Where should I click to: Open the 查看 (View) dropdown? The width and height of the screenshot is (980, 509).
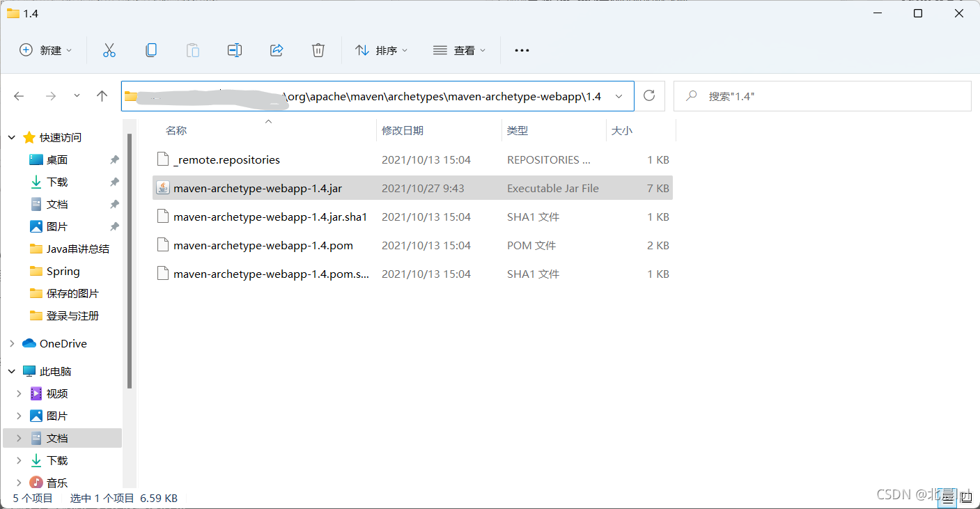tap(459, 50)
